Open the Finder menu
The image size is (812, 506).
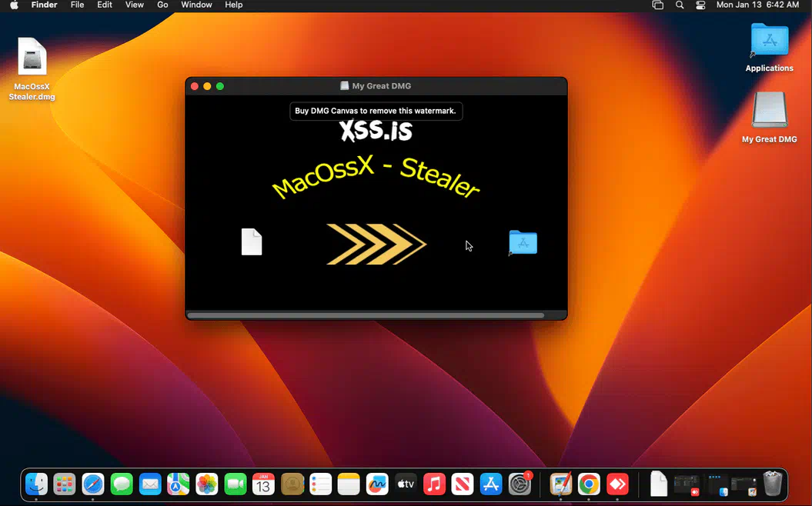point(44,5)
